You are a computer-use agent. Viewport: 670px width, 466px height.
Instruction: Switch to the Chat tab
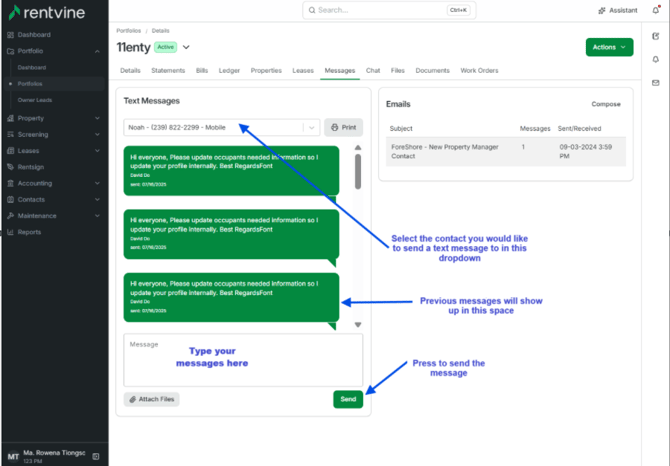[x=373, y=70]
